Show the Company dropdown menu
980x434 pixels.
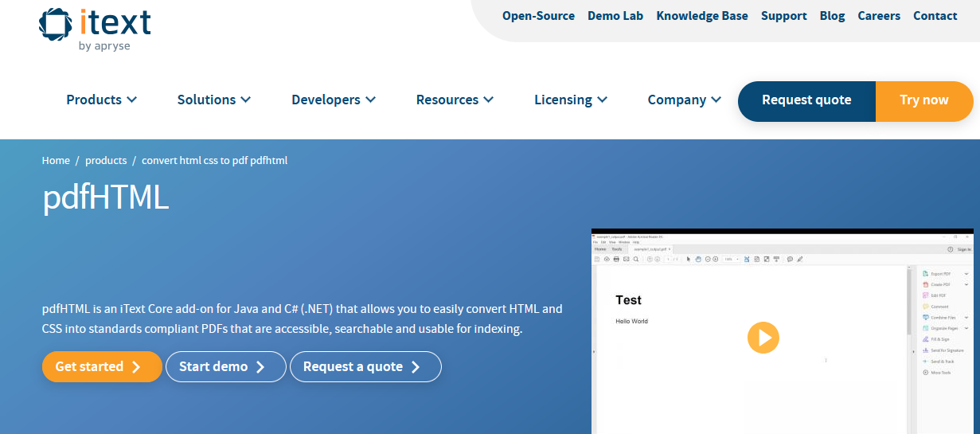pyautogui.click(x=685, y=100)
